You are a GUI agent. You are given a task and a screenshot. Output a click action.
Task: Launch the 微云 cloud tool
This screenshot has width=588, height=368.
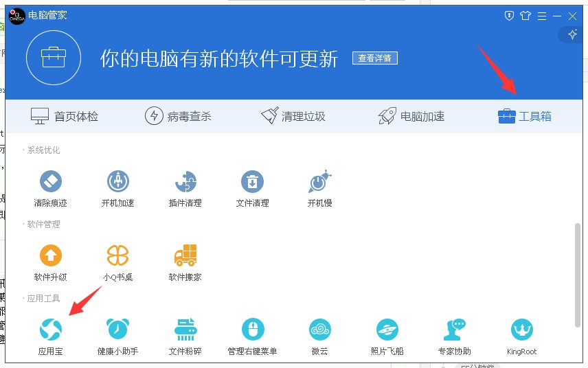(x=319, y=337)
